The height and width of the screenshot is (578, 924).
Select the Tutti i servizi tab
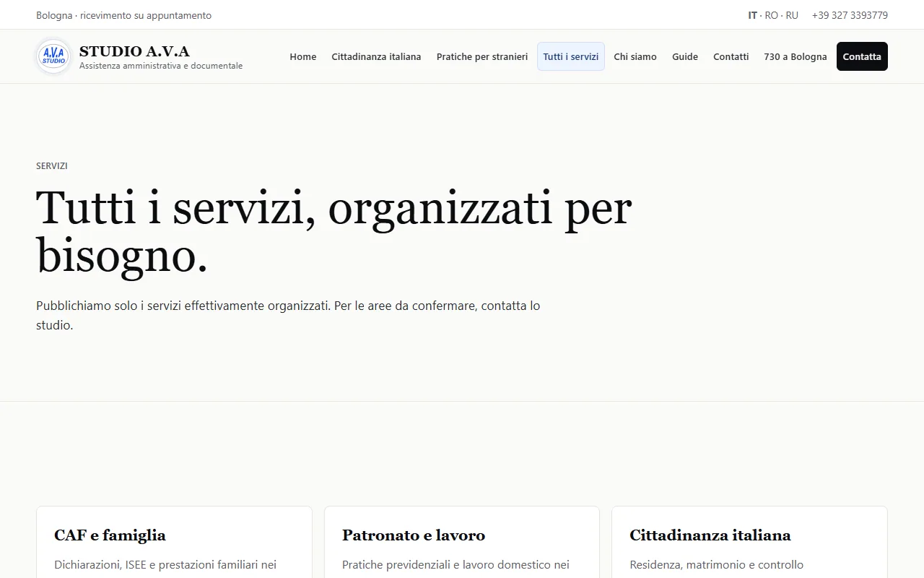click(x=571, y=56)
